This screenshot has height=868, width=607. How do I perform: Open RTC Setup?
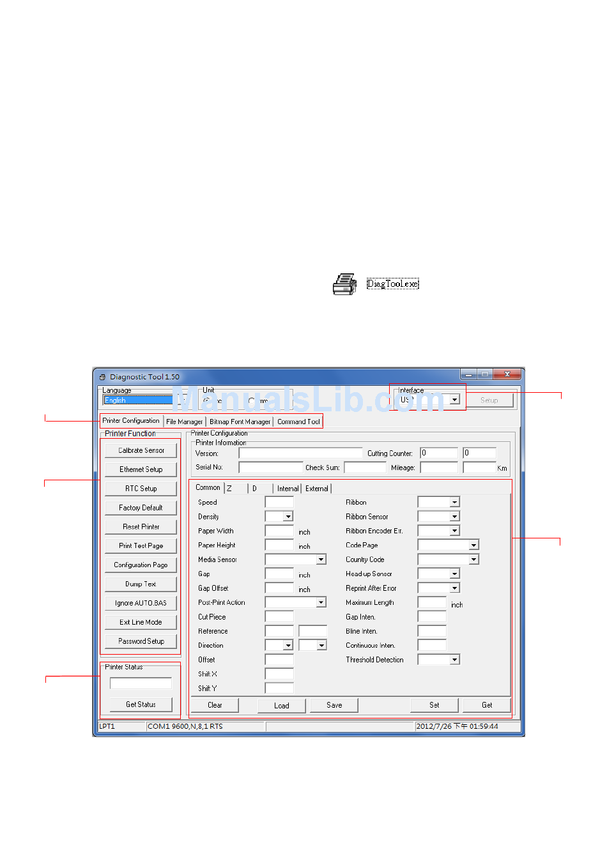point(141,489)
